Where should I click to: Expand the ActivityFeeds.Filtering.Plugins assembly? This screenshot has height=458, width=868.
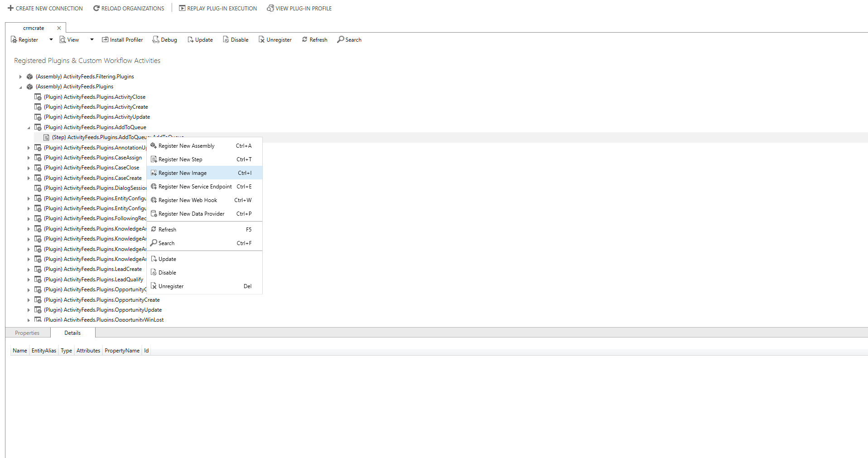20,76
